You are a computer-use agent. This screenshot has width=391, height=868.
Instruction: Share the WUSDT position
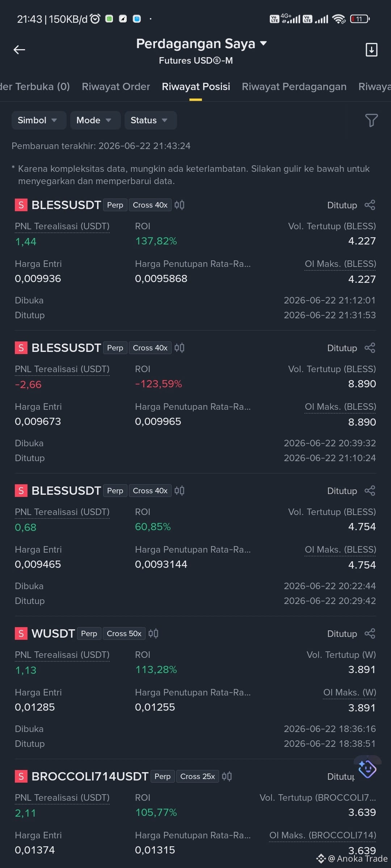[x=370, y=634]
